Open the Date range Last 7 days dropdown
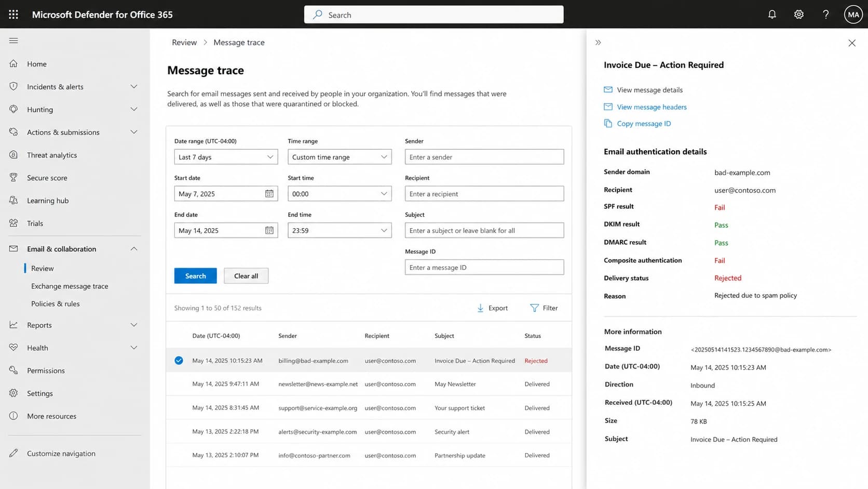 (x=226, y=157)
